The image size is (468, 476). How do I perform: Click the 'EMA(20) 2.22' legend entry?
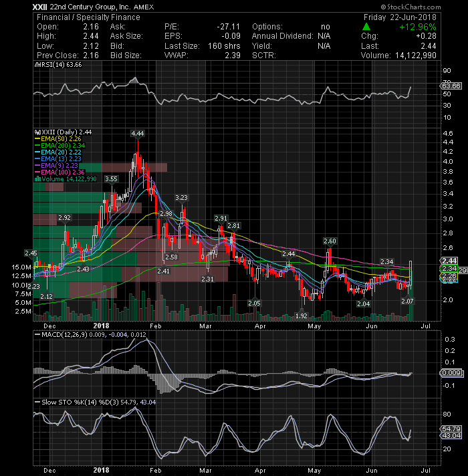[x=58, y=152]
